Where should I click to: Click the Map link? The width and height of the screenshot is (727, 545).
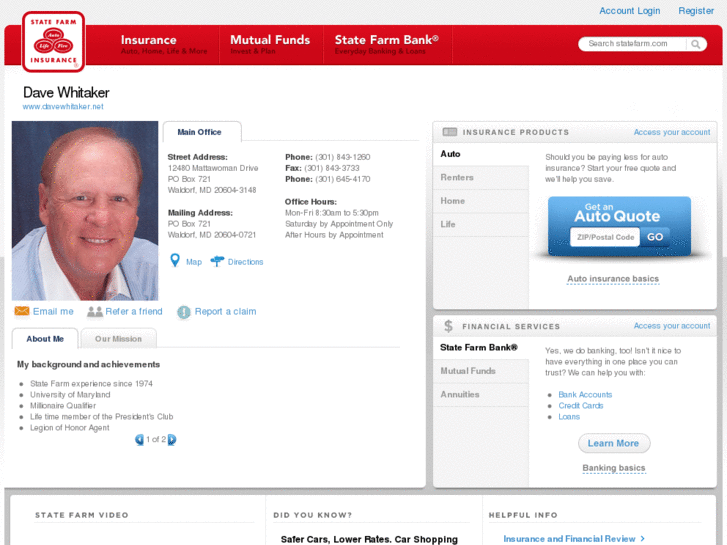point(194,262)
